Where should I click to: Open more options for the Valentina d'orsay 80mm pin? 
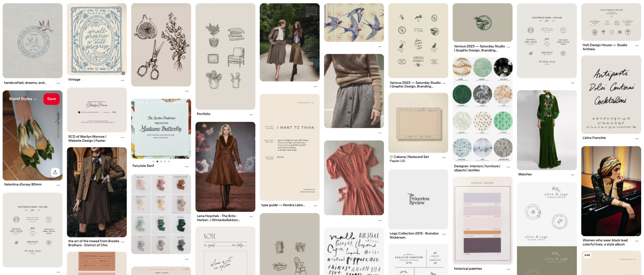pos(58,185)
